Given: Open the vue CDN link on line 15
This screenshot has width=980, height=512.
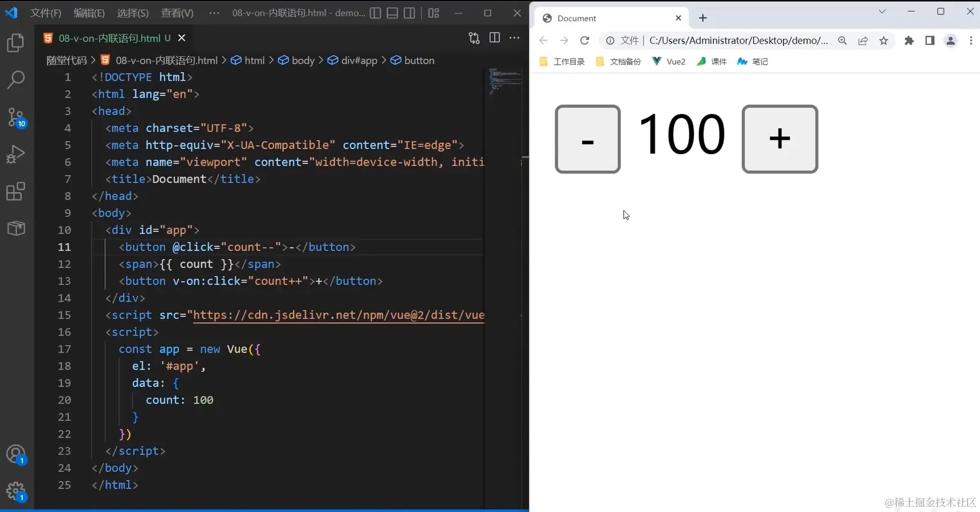Looking at the screenshot, I should click(339, 315).
